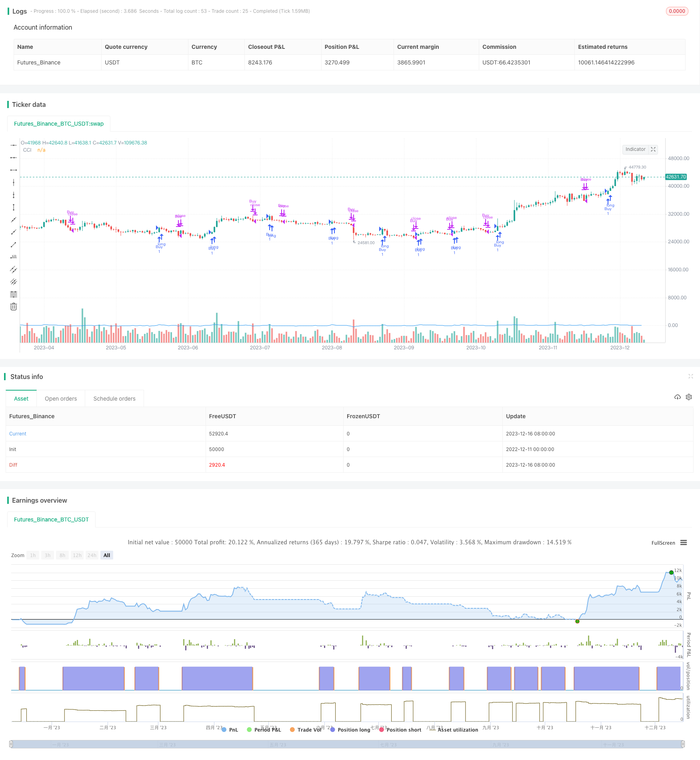Select the Futures_Binance_BTC_USDT:swap ticker tab
700x760 pixels.
click(59, 124)
